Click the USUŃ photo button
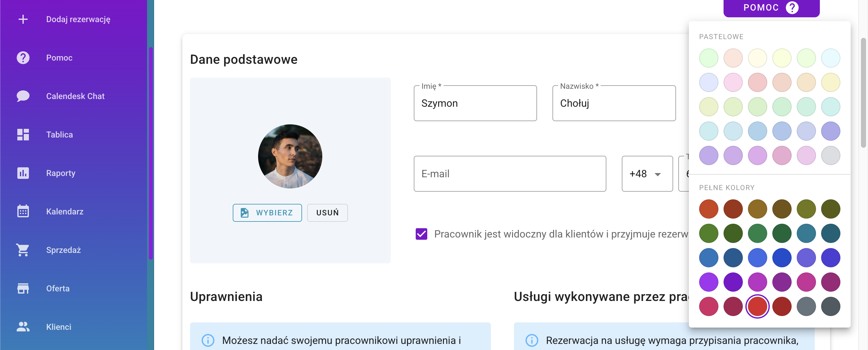868x350 pixels. click(327, 213)
